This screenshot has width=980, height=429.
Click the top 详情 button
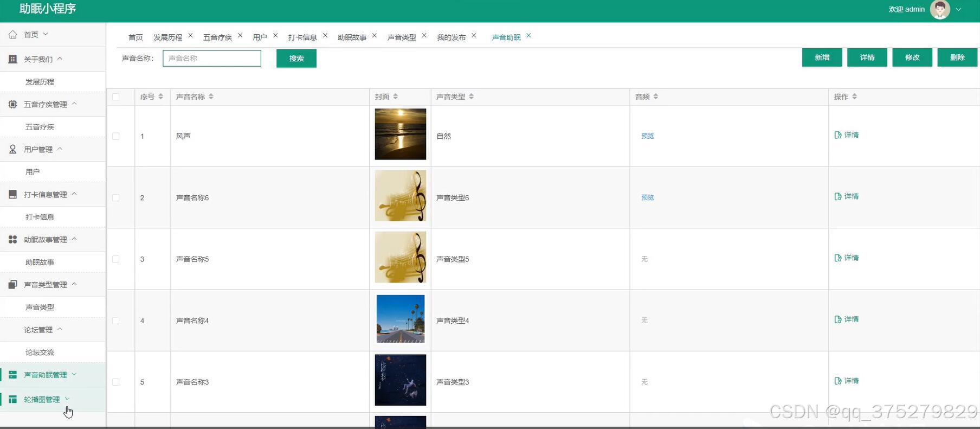(x=867, y=57)
